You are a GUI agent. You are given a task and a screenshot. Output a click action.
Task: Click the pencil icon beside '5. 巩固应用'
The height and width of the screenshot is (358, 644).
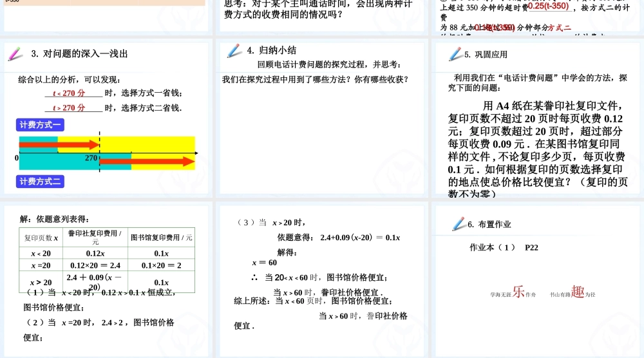coord(455,54)
